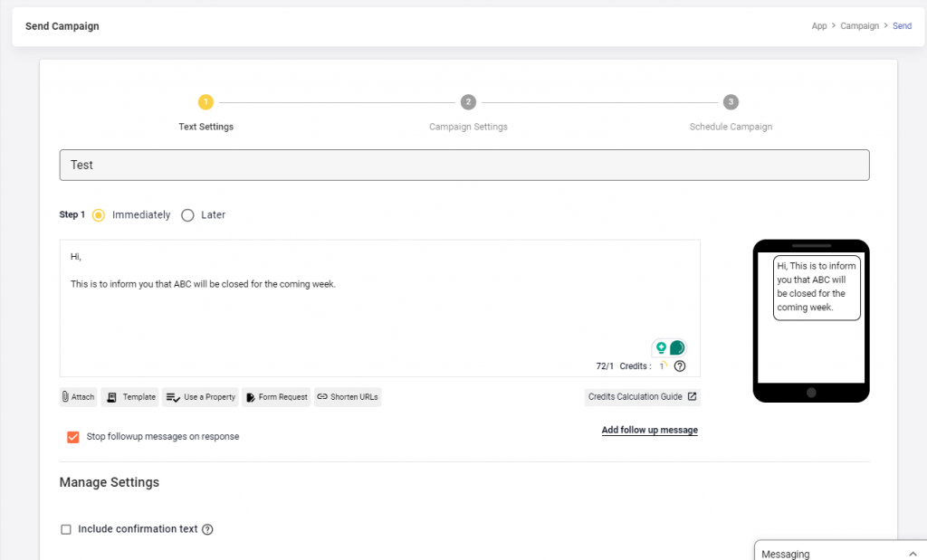Click the yellow Text Settings step indicator

[x=205, y=102]
